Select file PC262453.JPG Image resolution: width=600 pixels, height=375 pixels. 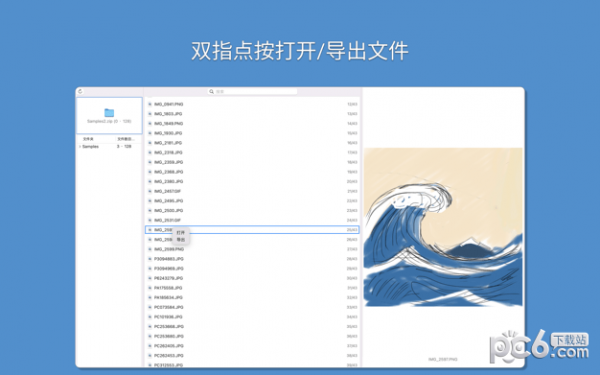[x=253, y=355]
